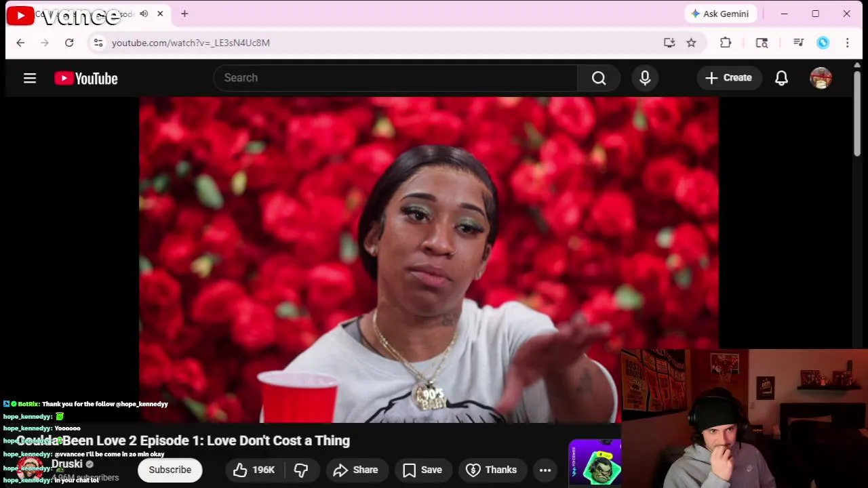Open the Google Lens search icon
The width and height of the screenshot is (868, 488).
(x=762, y=43)
